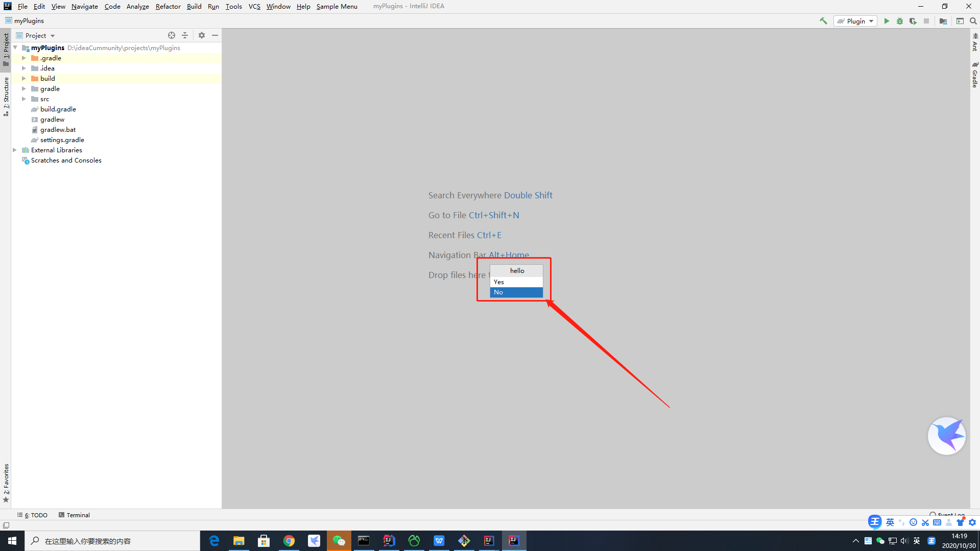Run Plugin with coverage shield icon
Image resolution: width=980 pixels, height=551 pixels.
[913, 21]
